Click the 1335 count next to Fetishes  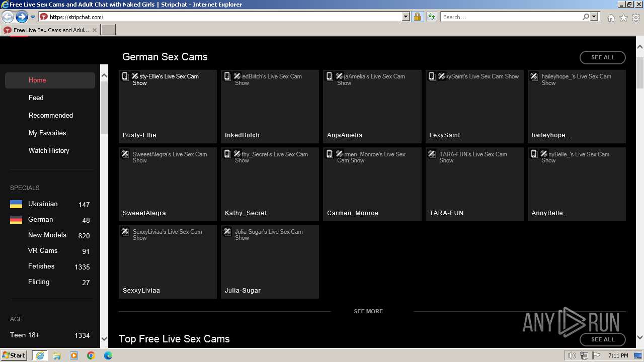pos(82,267)
